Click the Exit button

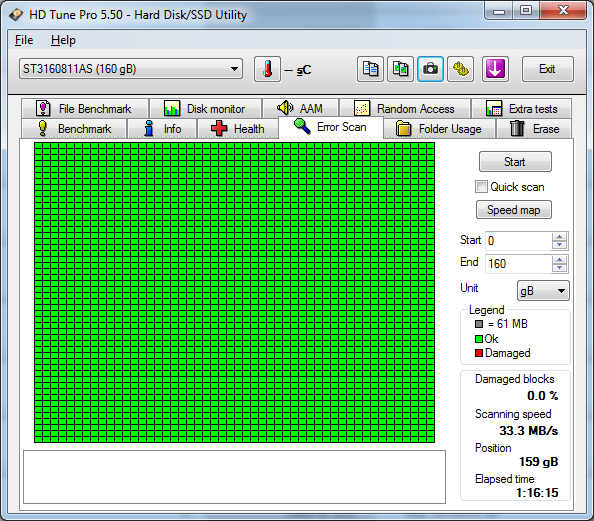(547, 69)
